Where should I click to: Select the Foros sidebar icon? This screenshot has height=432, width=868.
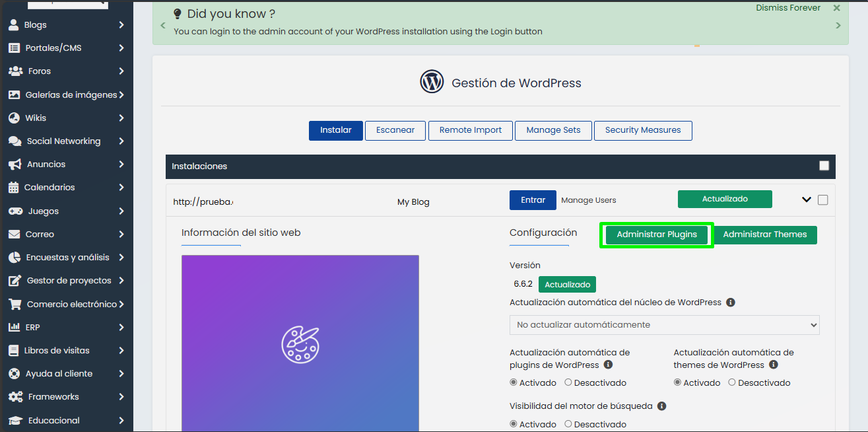pos(15,71)
